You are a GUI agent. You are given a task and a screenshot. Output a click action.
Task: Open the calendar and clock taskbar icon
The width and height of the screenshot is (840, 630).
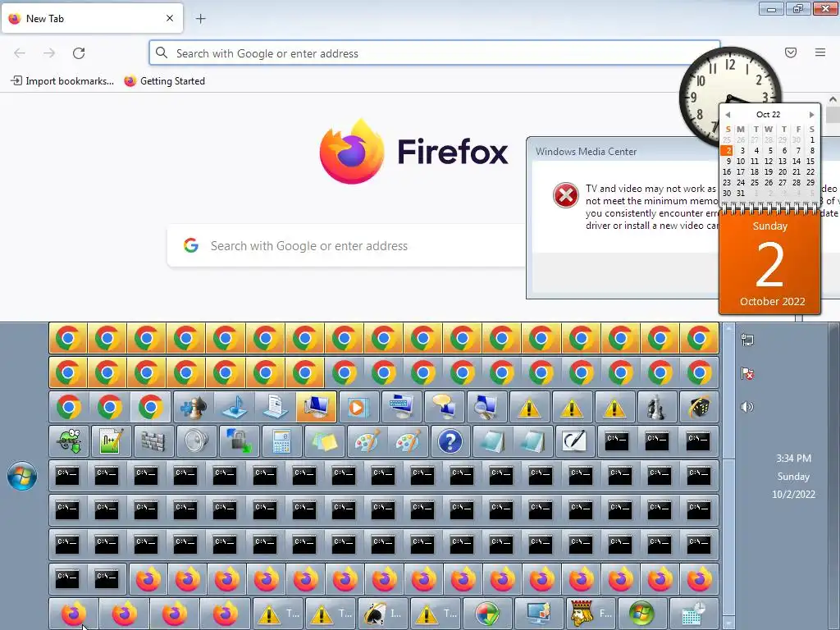click(x=694, y=614)
